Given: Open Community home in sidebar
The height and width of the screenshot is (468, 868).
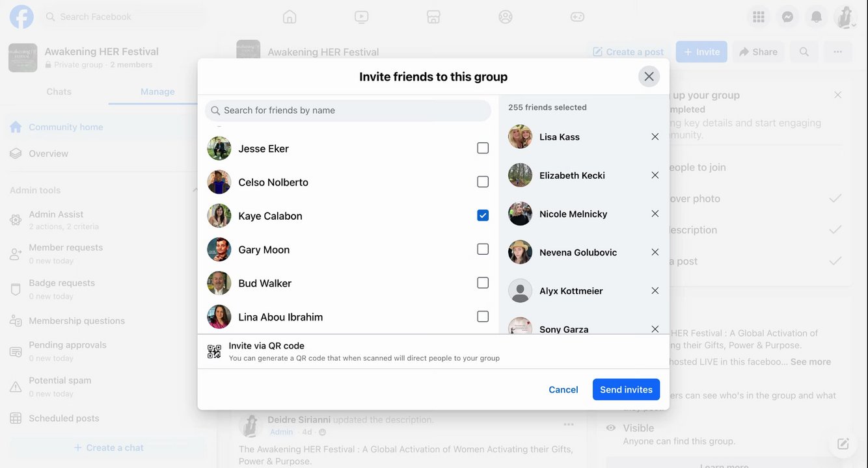Looking at the screenshot, I should click(x=104, y=127).
